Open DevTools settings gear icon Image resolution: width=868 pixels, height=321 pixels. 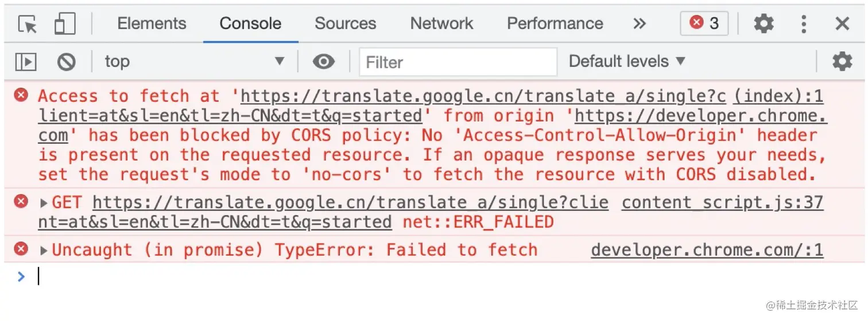click(764, 24)
